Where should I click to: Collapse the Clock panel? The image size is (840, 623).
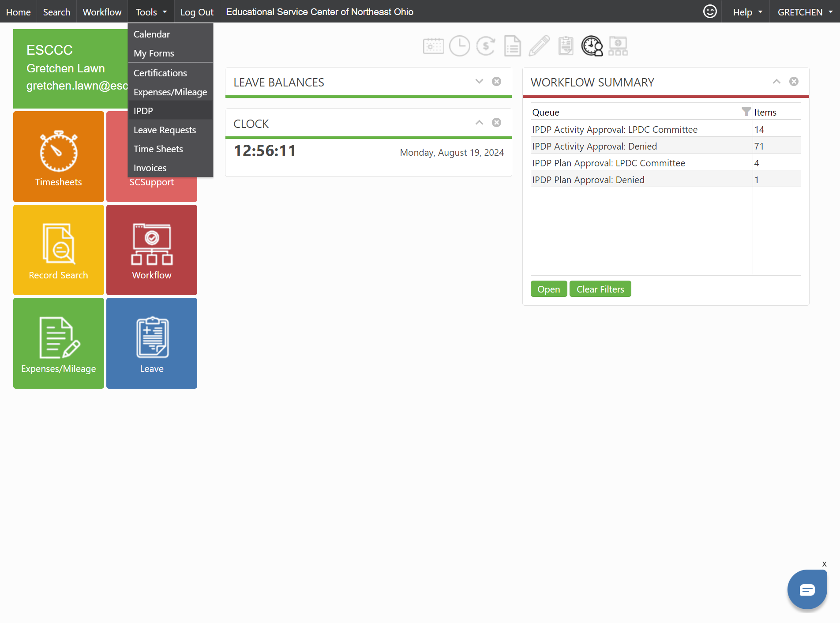click(479, 123)
